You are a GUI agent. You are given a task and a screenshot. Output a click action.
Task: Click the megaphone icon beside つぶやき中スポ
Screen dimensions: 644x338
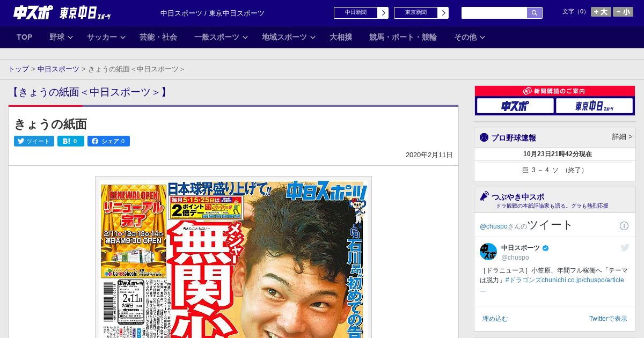pos(484,196)
